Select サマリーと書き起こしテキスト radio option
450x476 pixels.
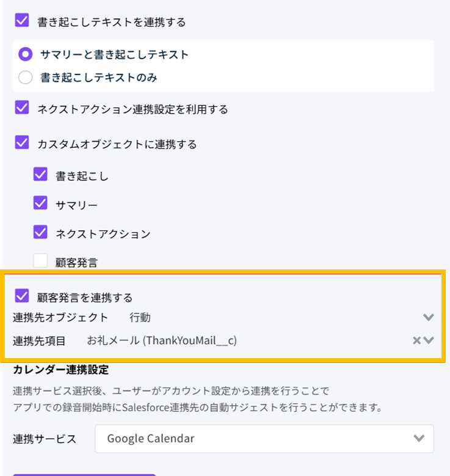26,54
